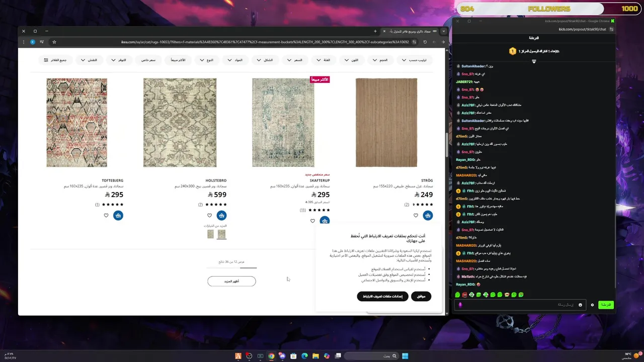Open Chrome profile avatar K
Screen dimensions: 644x362
(x=33, y=42)
